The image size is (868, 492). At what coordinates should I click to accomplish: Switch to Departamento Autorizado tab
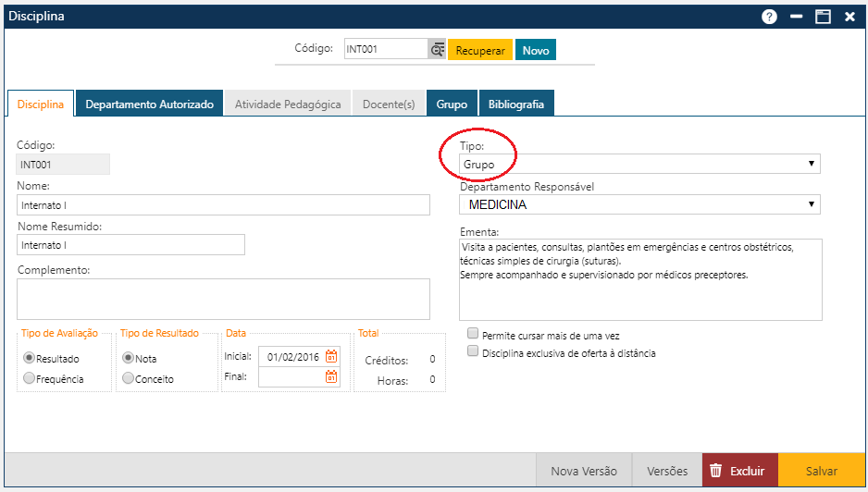pyautogui.click(x=149, y=105)
